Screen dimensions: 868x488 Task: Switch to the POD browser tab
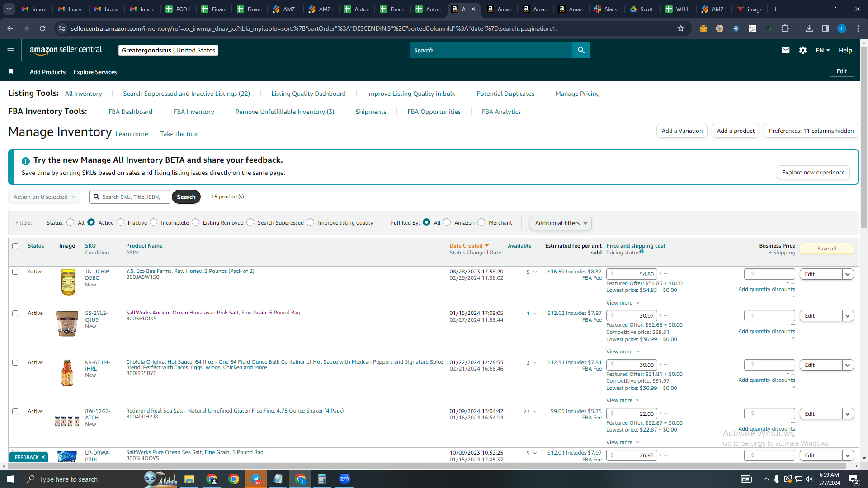pos(178,9)
